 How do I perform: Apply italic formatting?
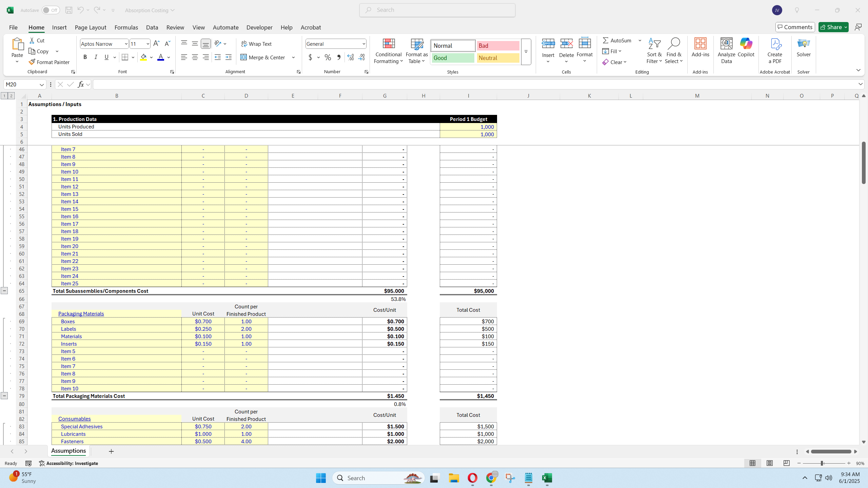point(96,57)
